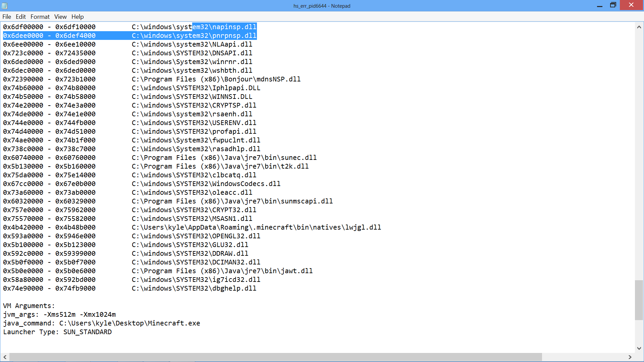Click the Notepad icon in title bar
This screenshot has height=362, width=644.
click(x=5, y=6)
